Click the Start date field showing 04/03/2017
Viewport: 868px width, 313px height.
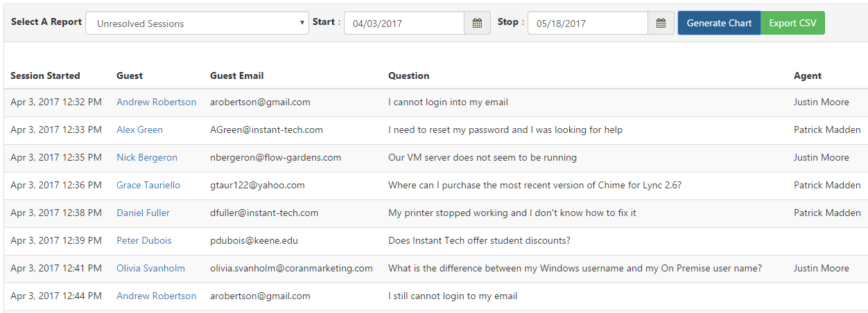click(x=404, y=23)
